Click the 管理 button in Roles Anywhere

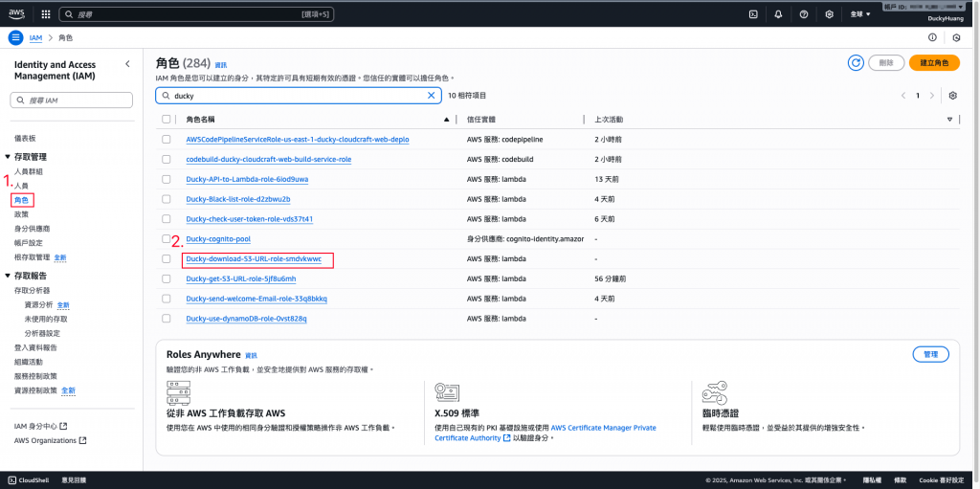point(930,354)
